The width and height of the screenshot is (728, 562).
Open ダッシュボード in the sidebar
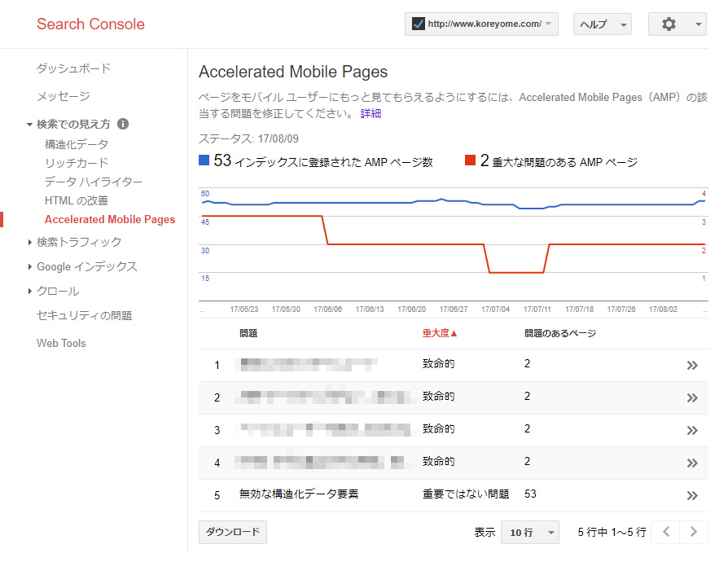coord(74,68)
